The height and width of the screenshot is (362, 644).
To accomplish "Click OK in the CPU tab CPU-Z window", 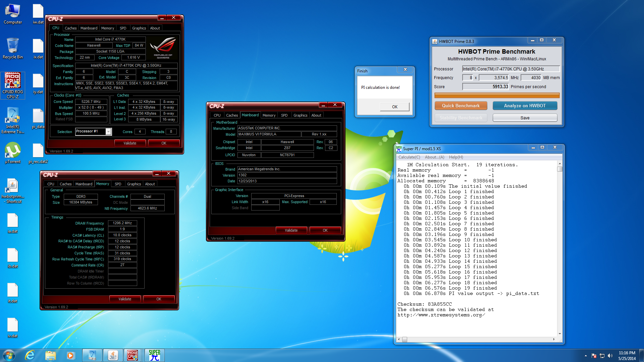I will [x=164, y=143].
